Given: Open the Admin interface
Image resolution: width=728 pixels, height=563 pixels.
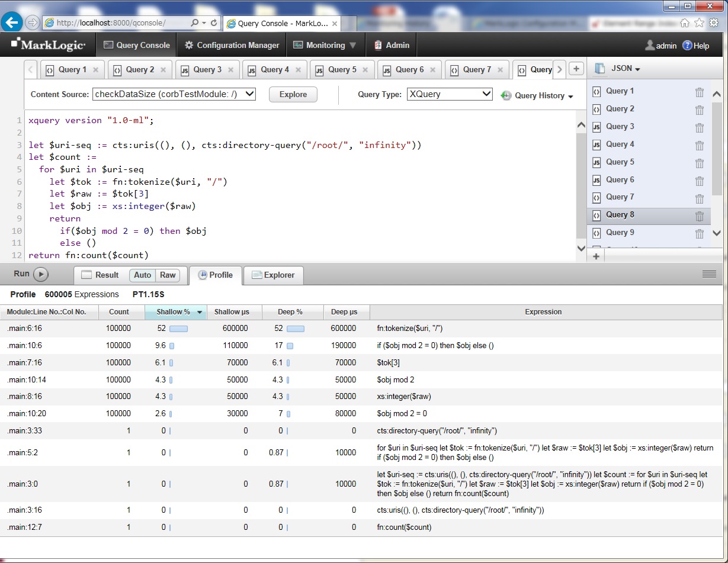Looking at the screenshot, I should coord(391,44).
